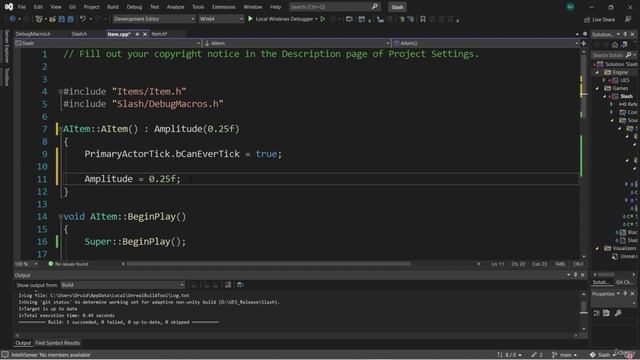The image size is (640, 360).
Task: Toggle word wrap in Output panel
Action: pos(240,285)
